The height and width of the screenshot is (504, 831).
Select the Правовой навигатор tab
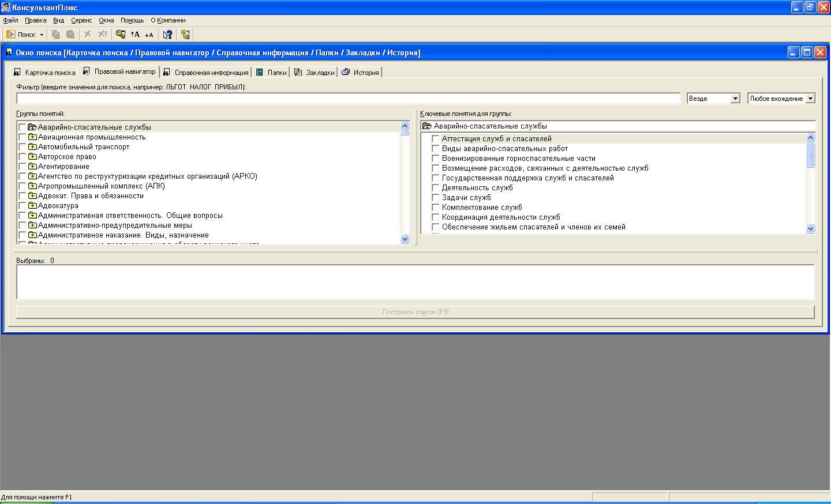pyautogui.click(x=119, y=72)
